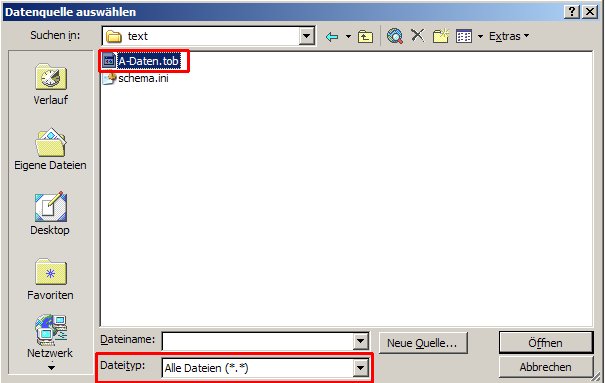Open the back button history arrow
The image size is (605, 383).
coord(348,36)
